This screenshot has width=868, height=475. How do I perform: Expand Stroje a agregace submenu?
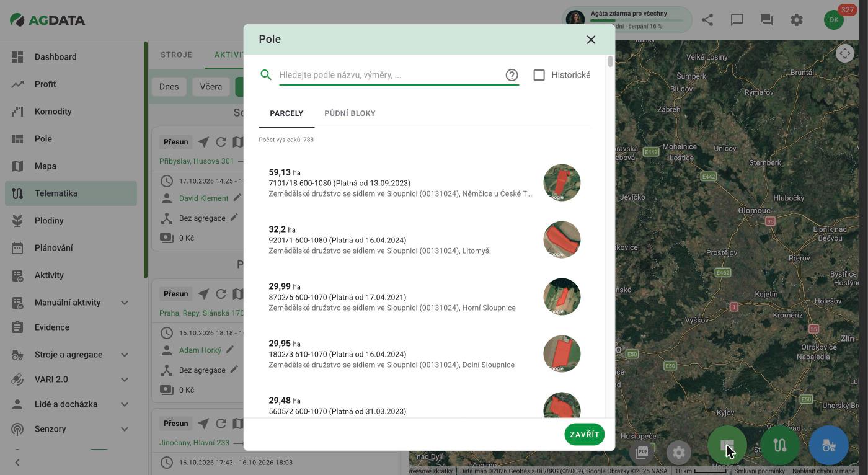pos(125,355)
